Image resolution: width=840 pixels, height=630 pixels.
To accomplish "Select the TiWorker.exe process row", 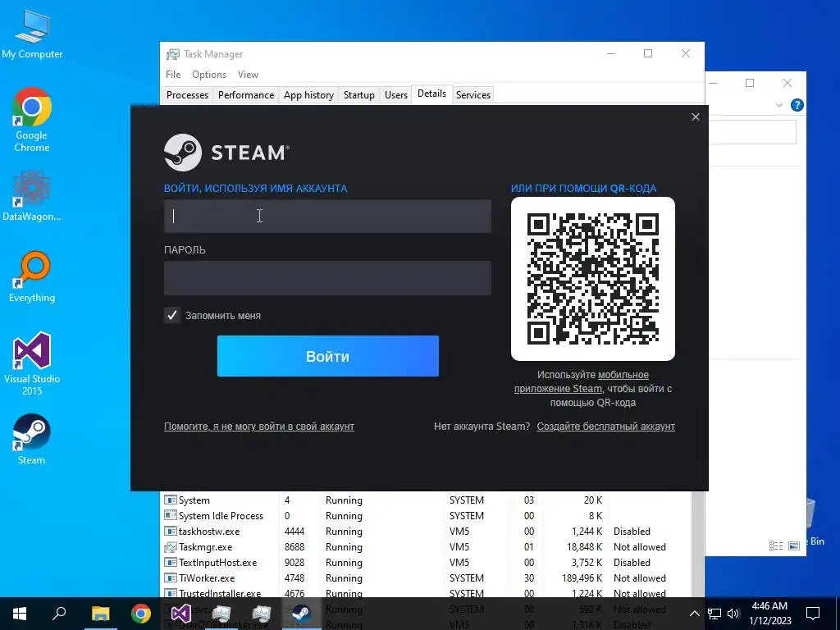I will 426,577.
